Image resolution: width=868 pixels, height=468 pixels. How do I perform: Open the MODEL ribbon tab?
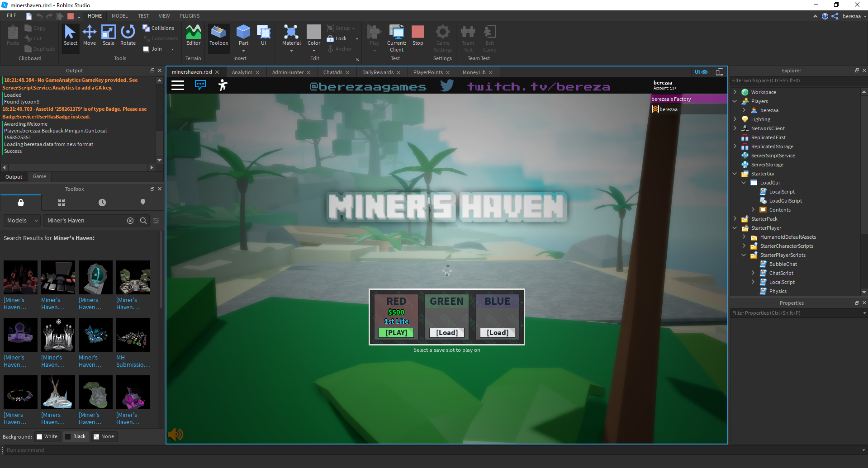[x=119, y=16]
